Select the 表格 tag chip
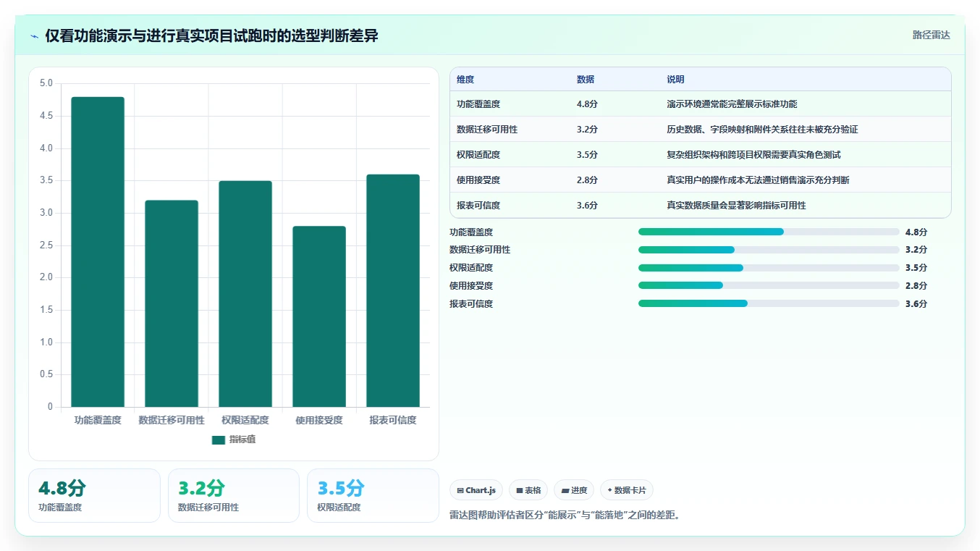 (x=528, y=490)
